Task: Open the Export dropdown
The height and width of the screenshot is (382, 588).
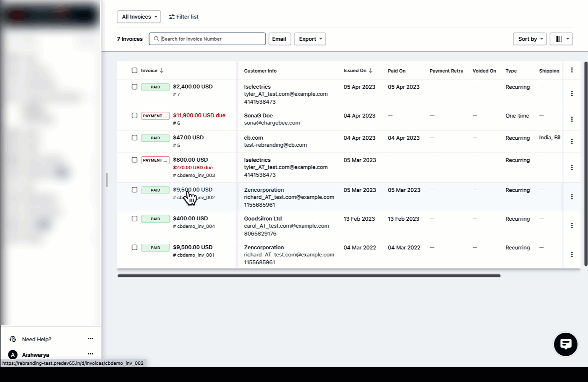Action: pos(310,39)
